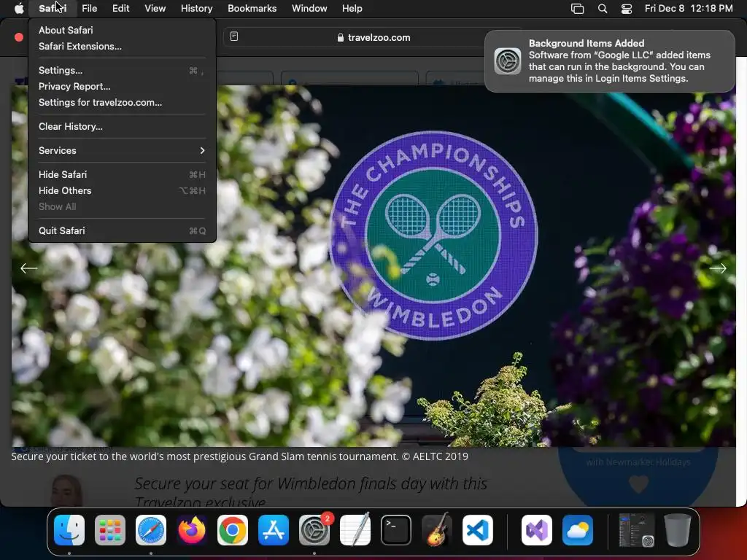The height and width of the screenshot is (560, 747).
Task: Open the Edit menu
Action: point(120,8)
